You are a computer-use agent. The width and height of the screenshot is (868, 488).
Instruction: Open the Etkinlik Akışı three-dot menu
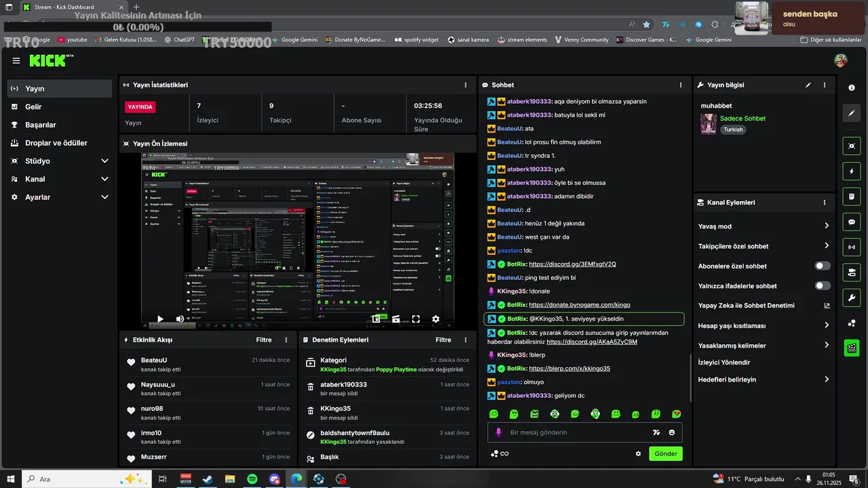pyautogui.click(x=285, y=340)
